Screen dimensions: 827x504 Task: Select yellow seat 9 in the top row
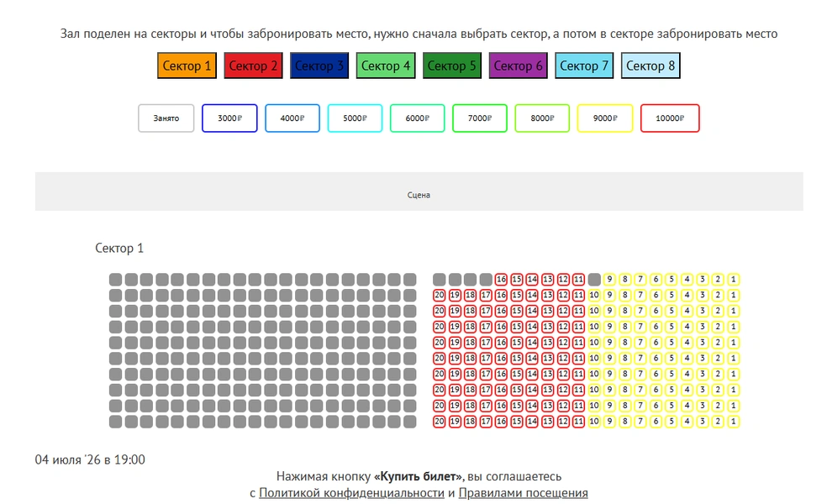pos(609,280)
